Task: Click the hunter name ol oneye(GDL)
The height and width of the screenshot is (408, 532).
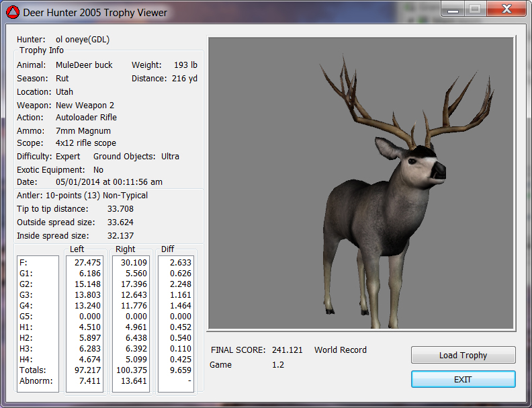Action: tap(83, 40)
